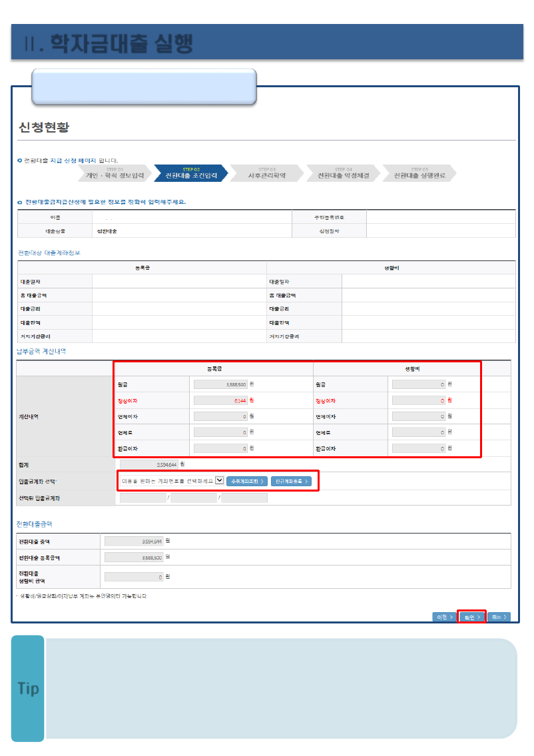Select STEP 05 전환대출 실행완료 step
The width and height of the screenshot is (534, 756).
click(x=418, y=174)
